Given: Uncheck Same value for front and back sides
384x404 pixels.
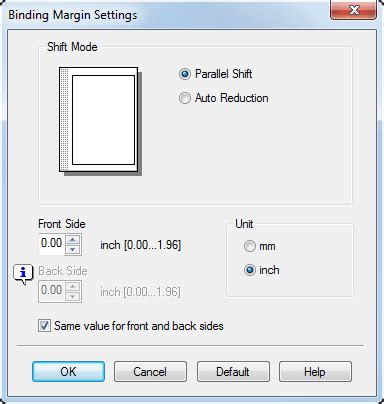Looking at the screenshot, I should pyautogui.click(x=44, y=326).
